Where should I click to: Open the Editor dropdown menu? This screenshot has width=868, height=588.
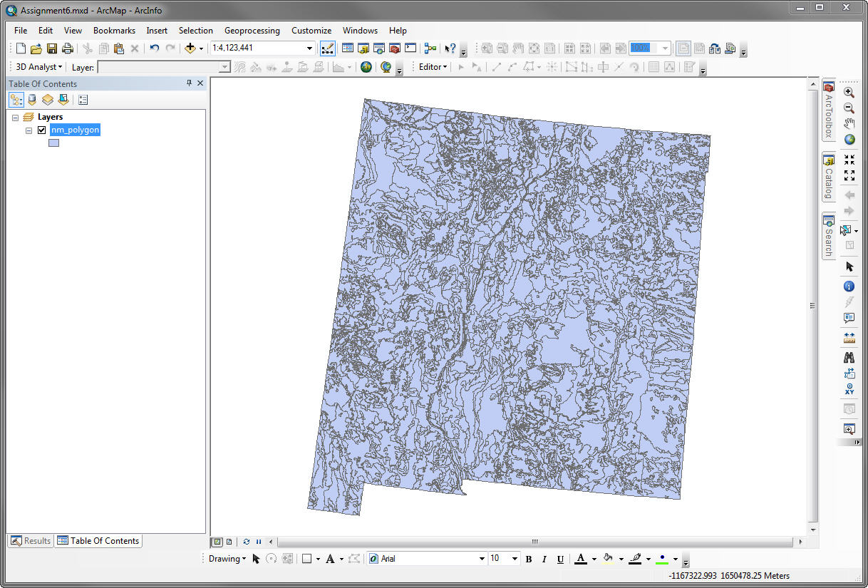(433, 67)
